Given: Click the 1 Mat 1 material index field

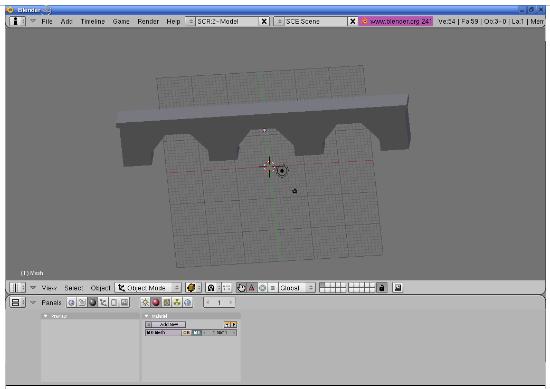Looking at the screenshot, I should [x=220, y=333].
